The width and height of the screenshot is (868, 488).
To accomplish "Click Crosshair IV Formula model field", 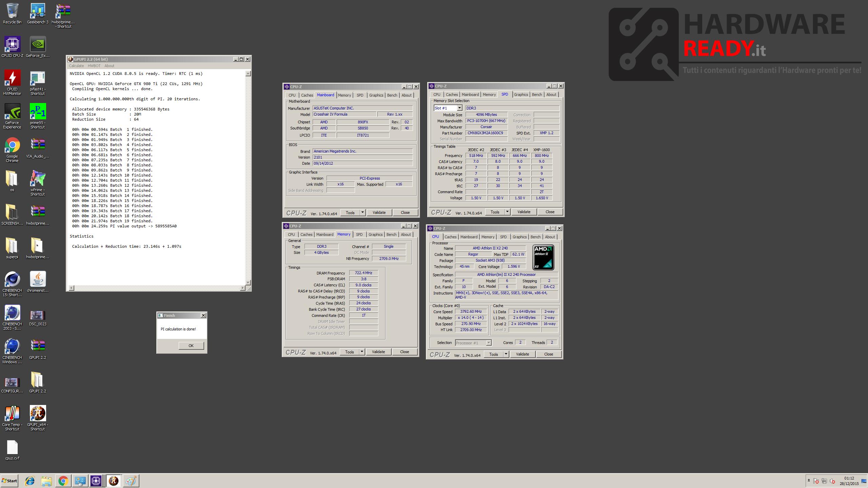I will pos(344,114).
